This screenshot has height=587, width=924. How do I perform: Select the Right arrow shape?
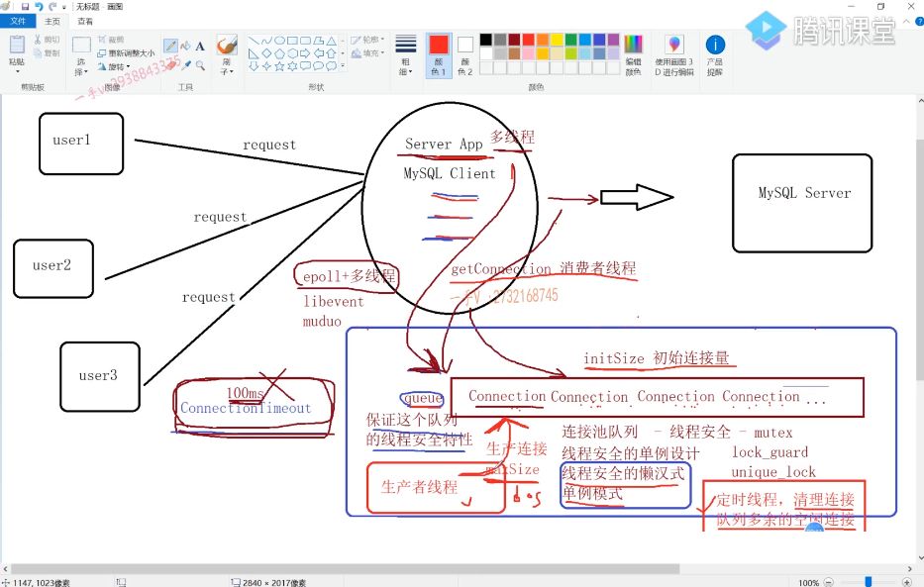pos(305,53)
